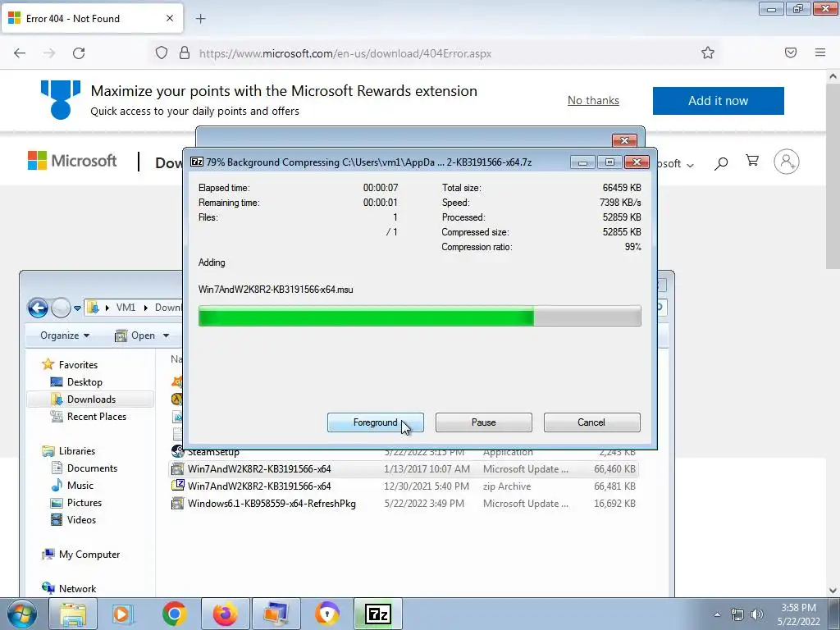The height and width of the screenshot is (630, 840).
Task: Open the keyhole lock app in taskbar
Action: point(326,614)
